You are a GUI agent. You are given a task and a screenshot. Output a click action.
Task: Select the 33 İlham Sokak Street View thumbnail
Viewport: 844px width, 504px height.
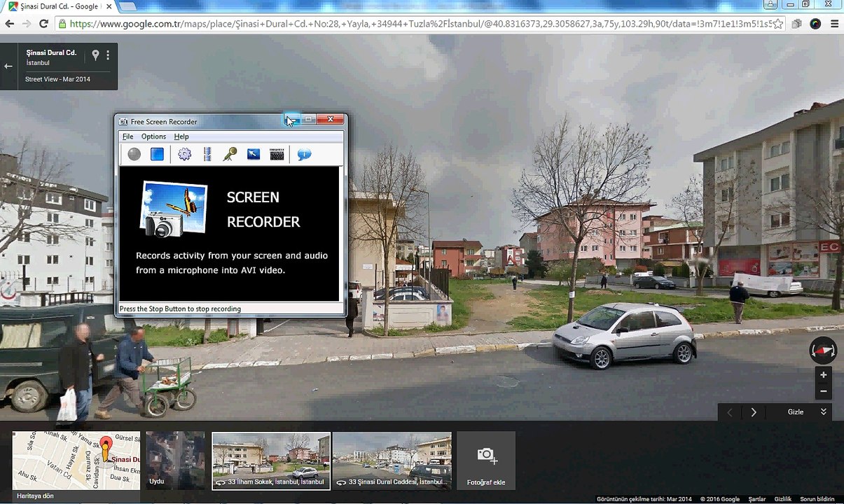[x=271, y=461]
